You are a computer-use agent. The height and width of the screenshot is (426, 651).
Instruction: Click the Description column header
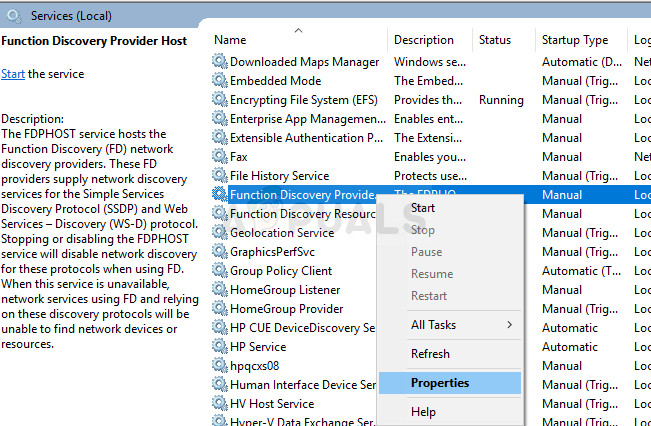click(423, 40)
